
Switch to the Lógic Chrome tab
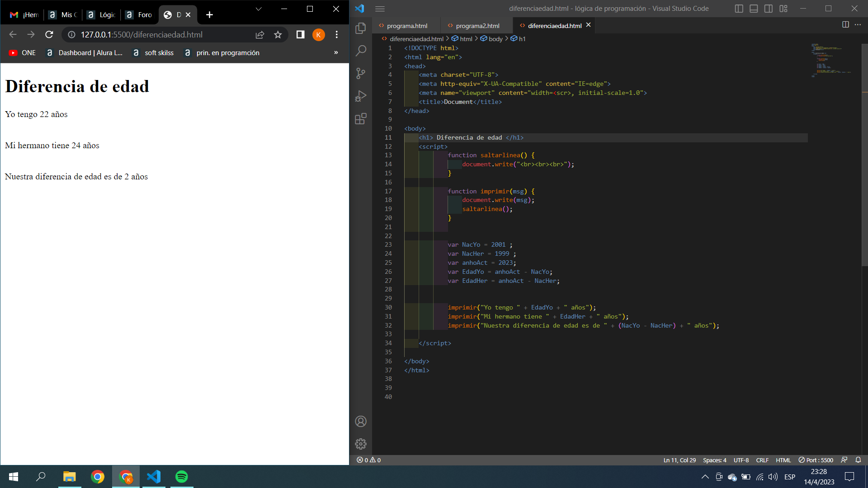pos(101,15)
